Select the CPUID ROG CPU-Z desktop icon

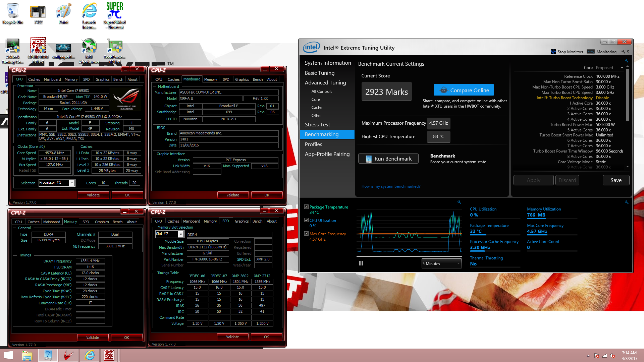tap(38, 51)
